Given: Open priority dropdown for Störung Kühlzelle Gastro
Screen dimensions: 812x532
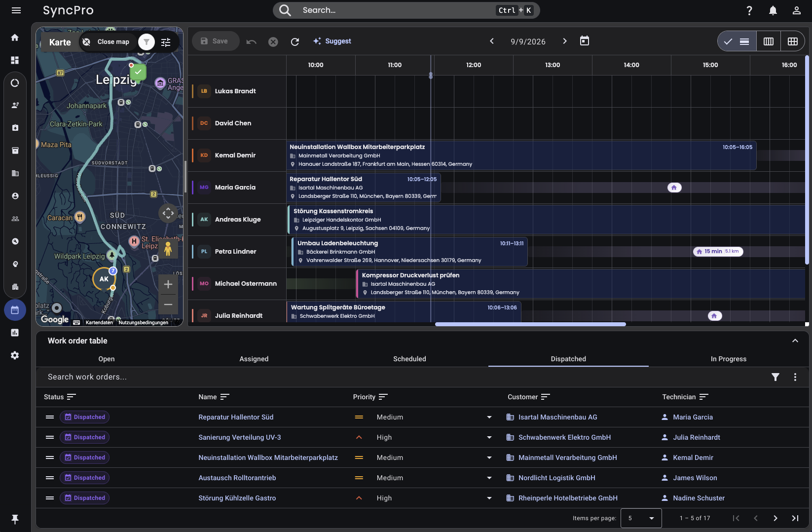Looking at the screenshot, I should 489,498.
